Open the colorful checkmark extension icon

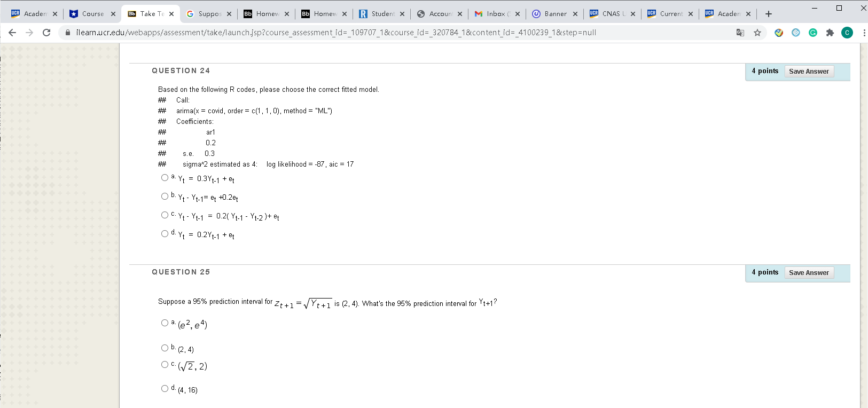(x=779, y=33)
